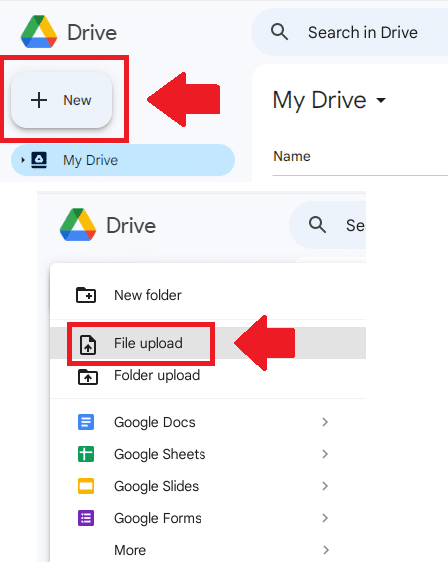Select Google Slides menu entry
This screenshot has height=562, width=448.
pyautogui.click(x=208, y=486)
